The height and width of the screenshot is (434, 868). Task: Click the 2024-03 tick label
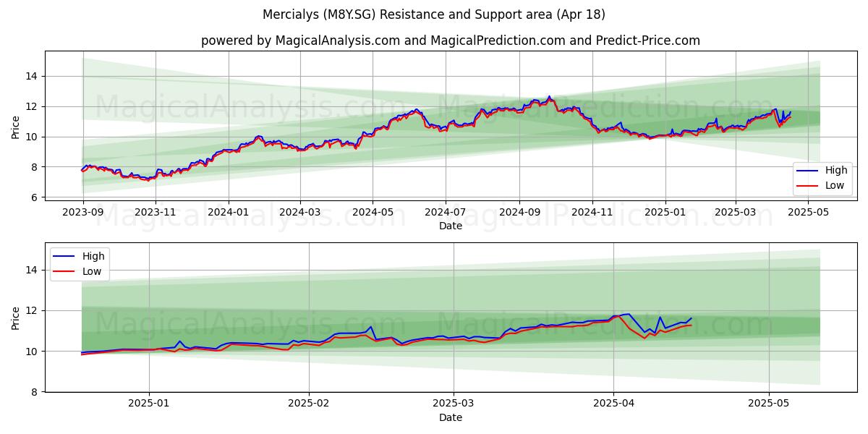(x=300, y=212)
